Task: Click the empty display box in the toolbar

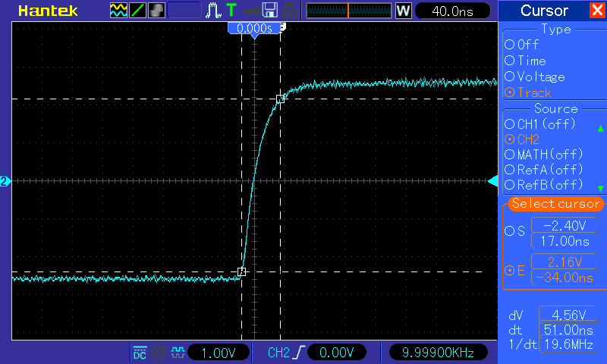Action: pos(184,11)
